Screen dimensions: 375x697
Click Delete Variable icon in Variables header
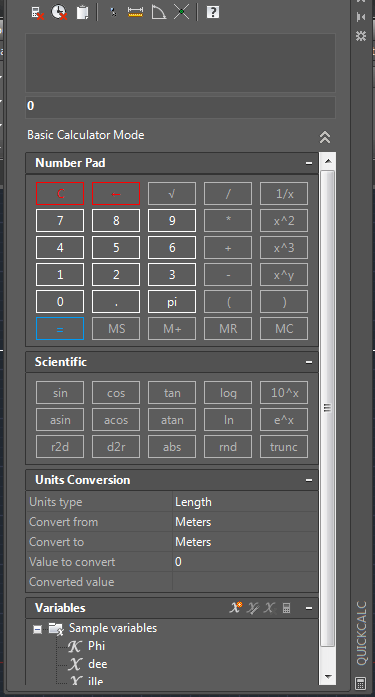click(x=269, y=608)
